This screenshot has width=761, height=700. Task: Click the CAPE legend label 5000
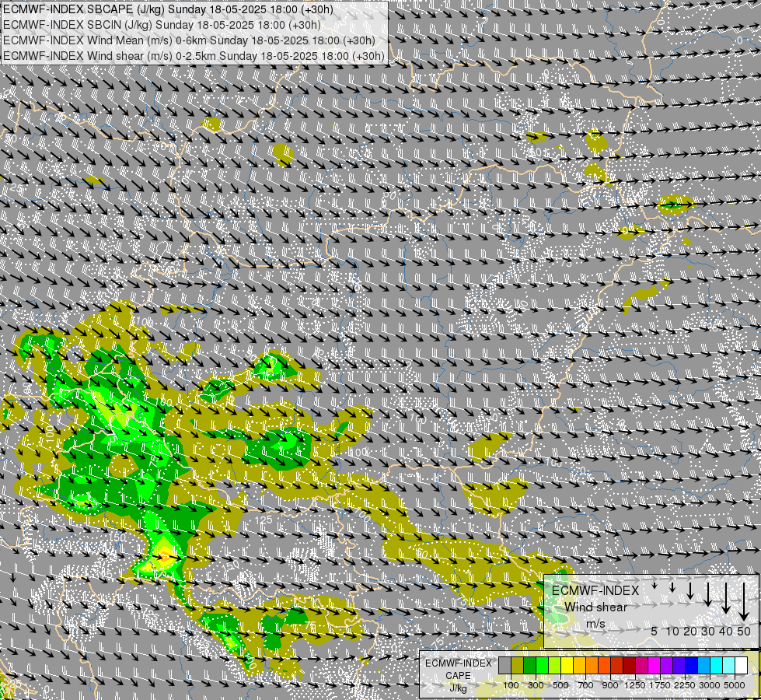coord(735,685)
